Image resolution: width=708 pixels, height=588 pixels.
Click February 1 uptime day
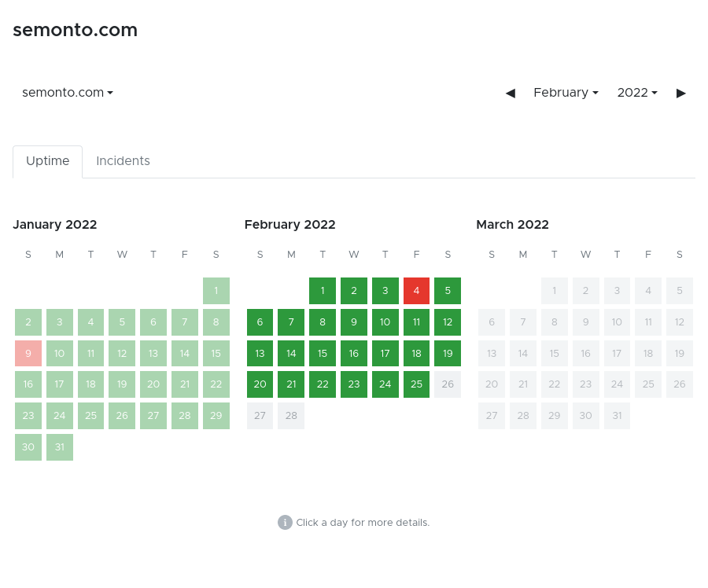(323, 291)
